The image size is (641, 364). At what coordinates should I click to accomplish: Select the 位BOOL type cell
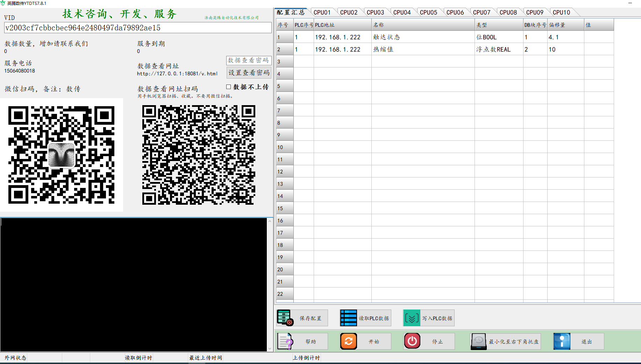click(x=499, y=37)
